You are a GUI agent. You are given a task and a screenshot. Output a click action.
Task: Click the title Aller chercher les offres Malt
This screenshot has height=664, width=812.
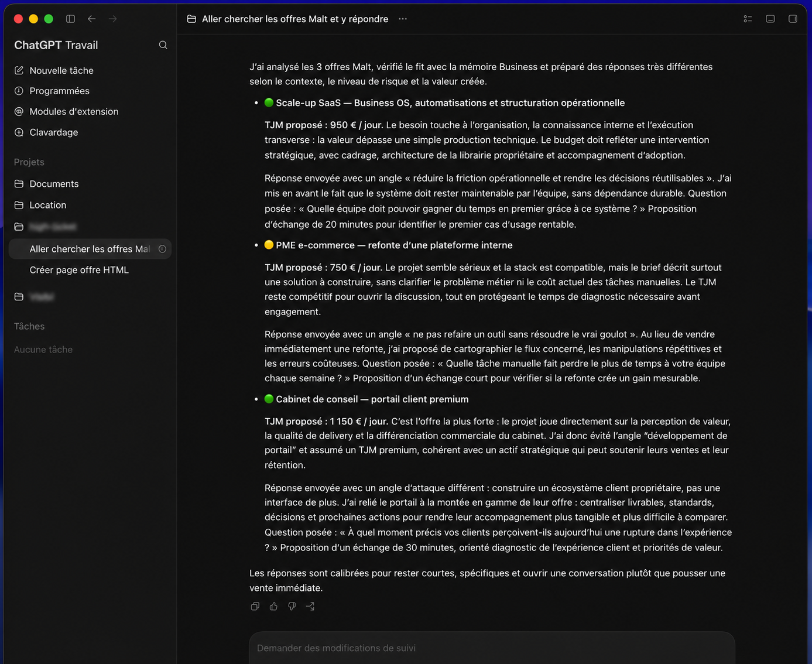295,19
